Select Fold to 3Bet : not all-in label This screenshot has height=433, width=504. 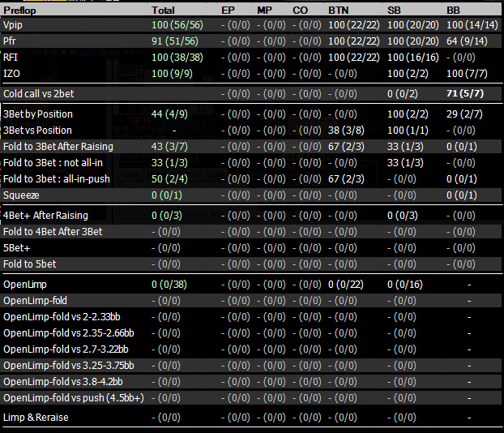tap(53, 163)
